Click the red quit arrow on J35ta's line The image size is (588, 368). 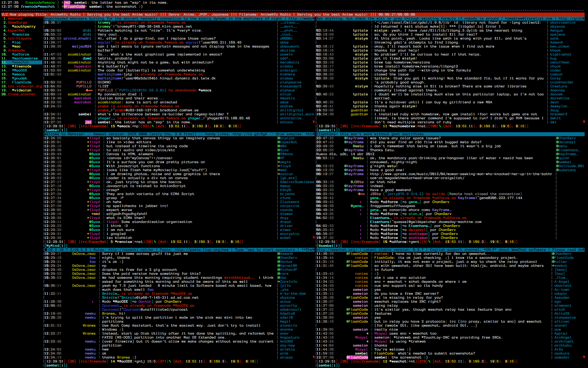coord(361,194)
